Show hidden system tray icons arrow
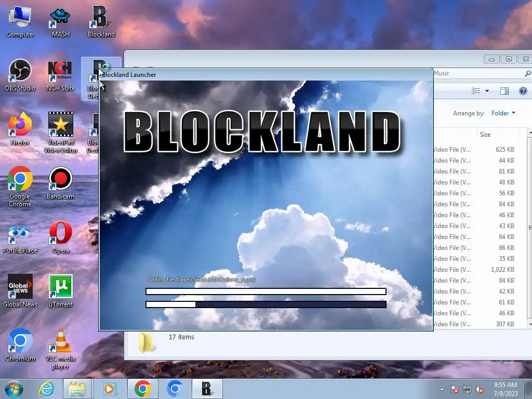The height and width of the screenshot is (399, 532). click(442, 389)
